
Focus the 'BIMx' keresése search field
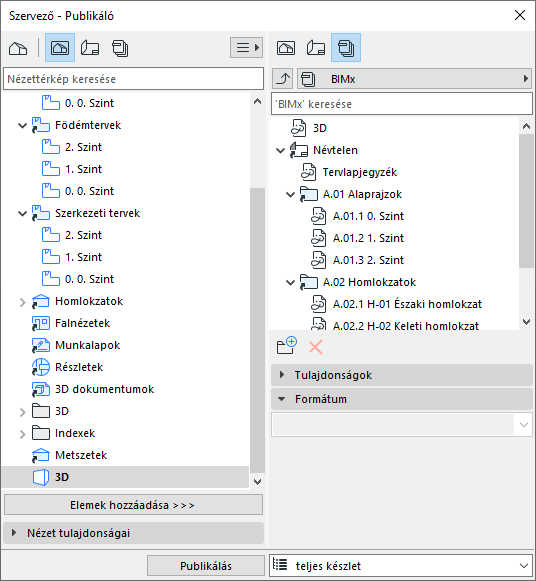click(x=402, y=104)
